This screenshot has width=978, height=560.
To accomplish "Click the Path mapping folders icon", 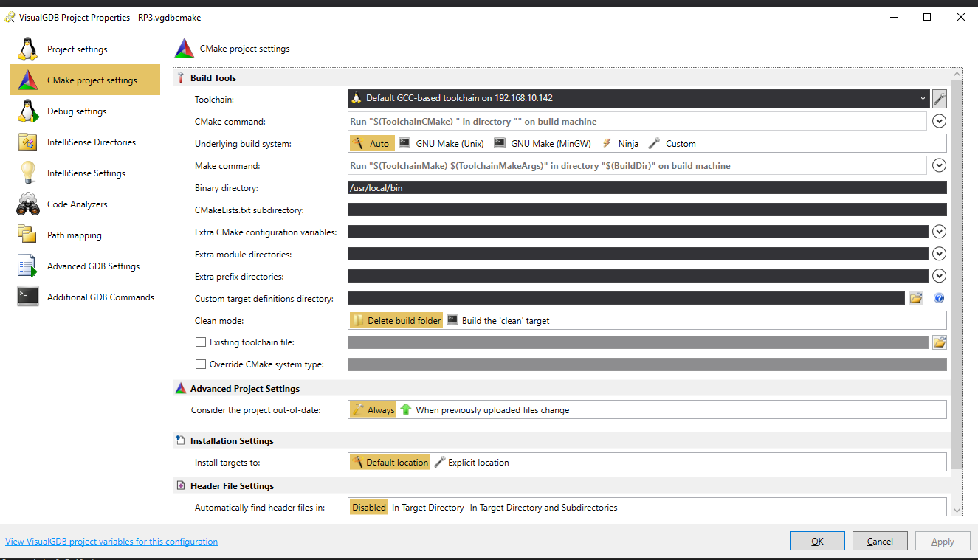I will tap(27, 235).
